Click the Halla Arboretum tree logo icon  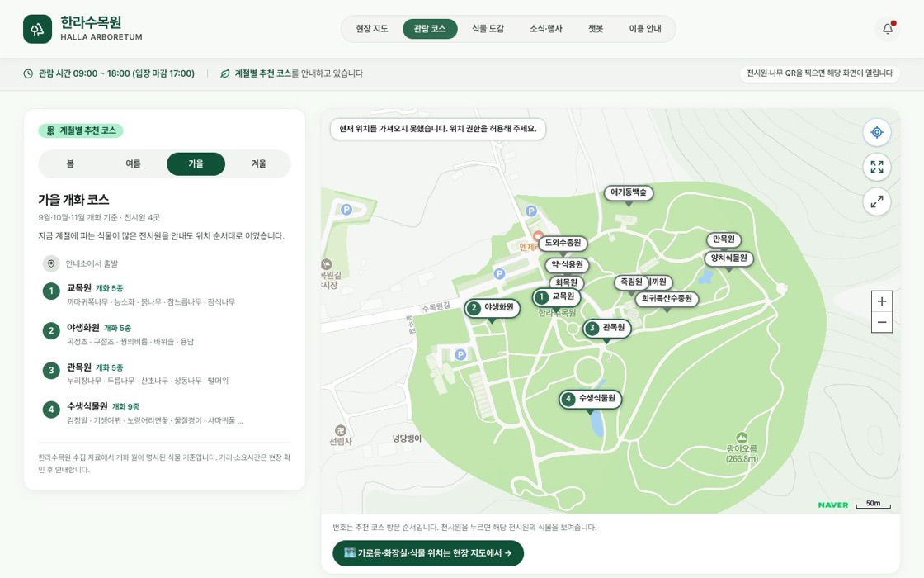click(38, 29)
